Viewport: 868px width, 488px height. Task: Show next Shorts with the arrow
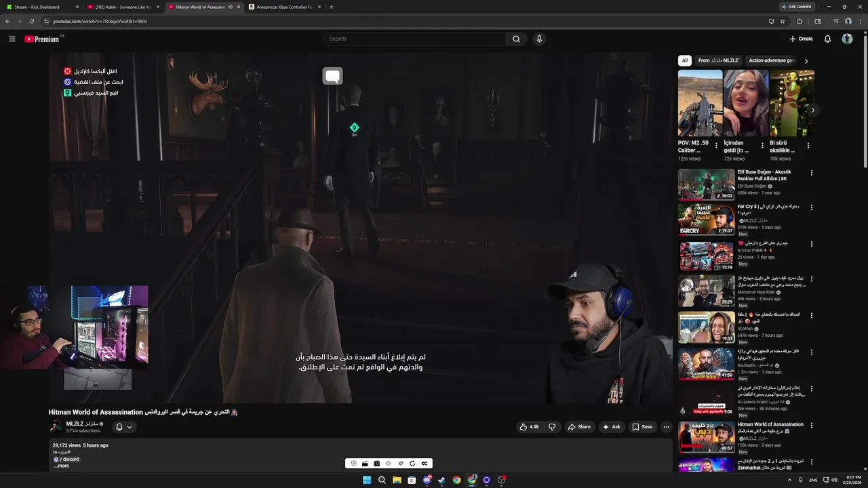pyautogui.click(x=812, y=110)
